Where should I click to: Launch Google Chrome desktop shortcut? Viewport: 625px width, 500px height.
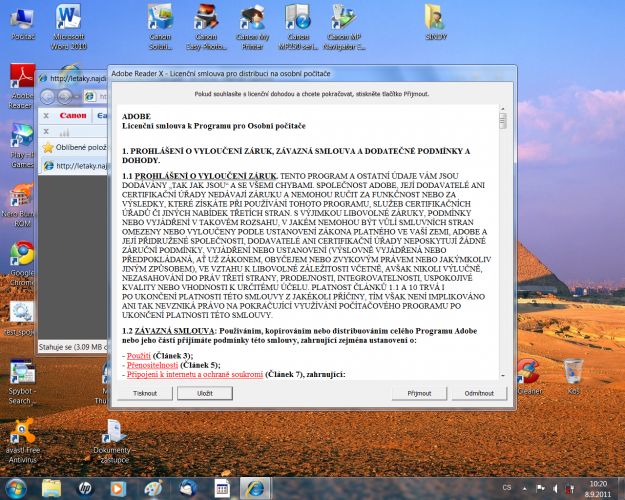coord(22,264)
